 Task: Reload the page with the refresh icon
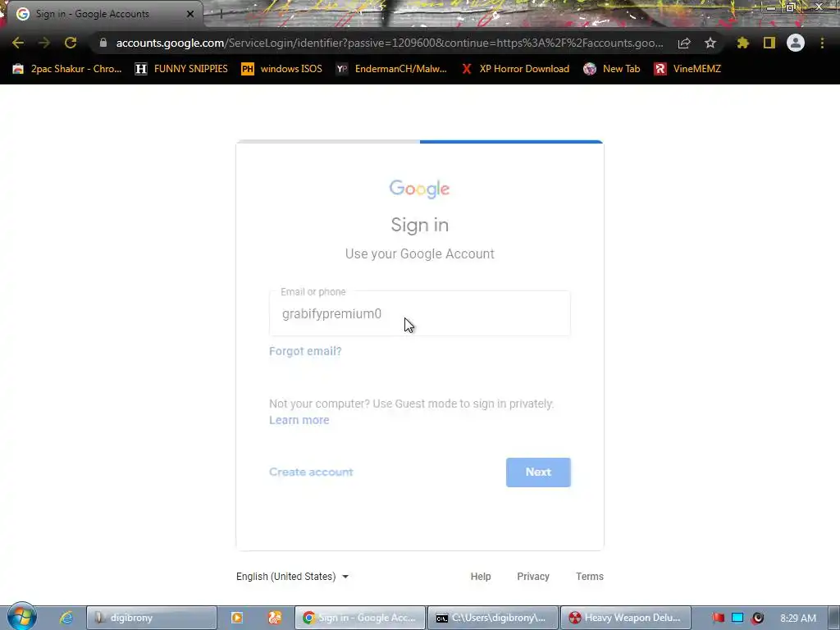coord(71,43)
